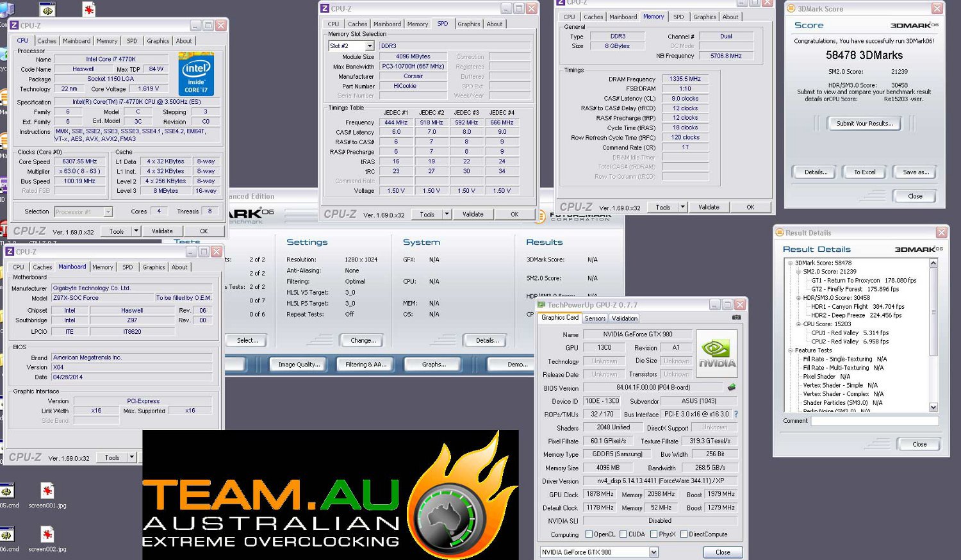The image size is (961, 560).
Task: Open Caches tab in the Intel Core i7 CPU-Z window
Action: [47, 41]
